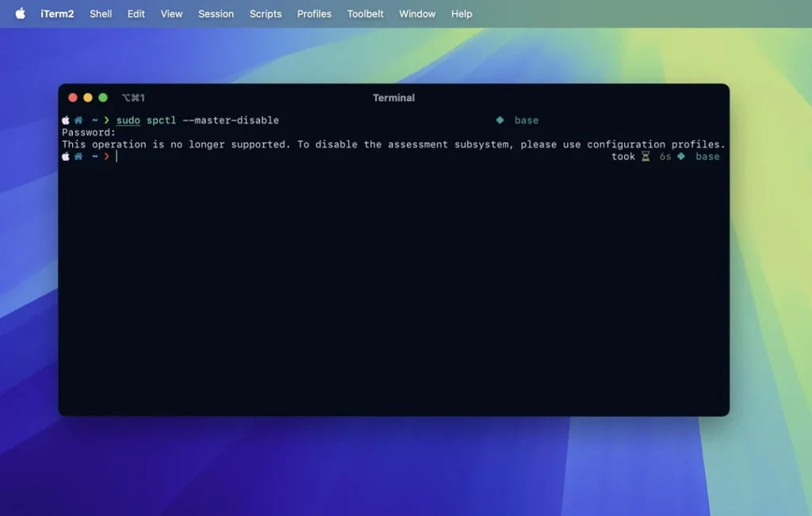Click the hourglass duration icon
Viewport: 812px width, 516px height.
pos(645,156)
